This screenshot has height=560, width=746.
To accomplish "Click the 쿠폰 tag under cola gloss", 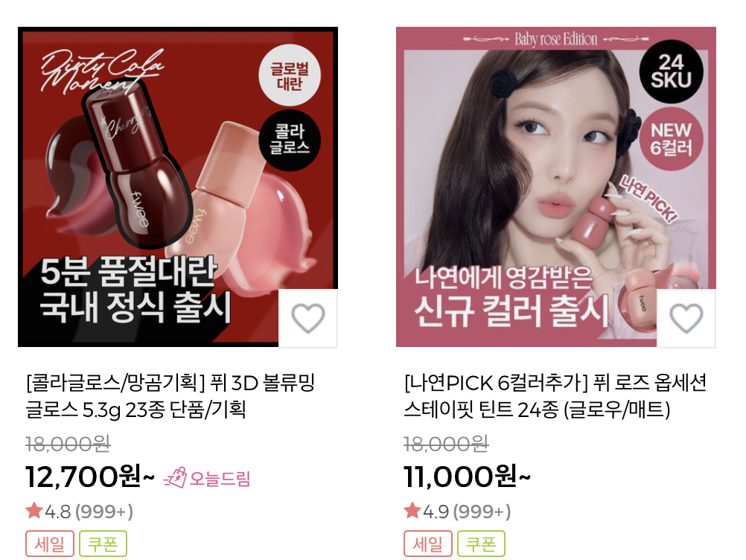I will 103,544.
